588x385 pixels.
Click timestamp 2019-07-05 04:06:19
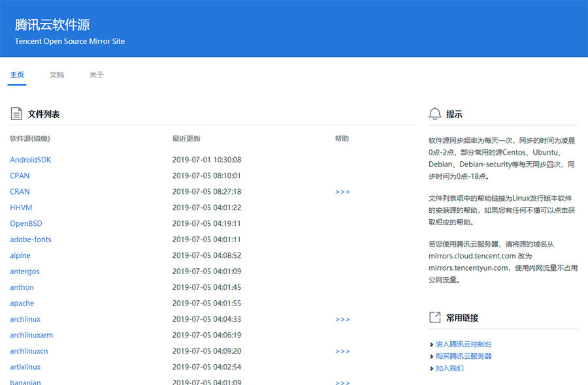[206, 335]
